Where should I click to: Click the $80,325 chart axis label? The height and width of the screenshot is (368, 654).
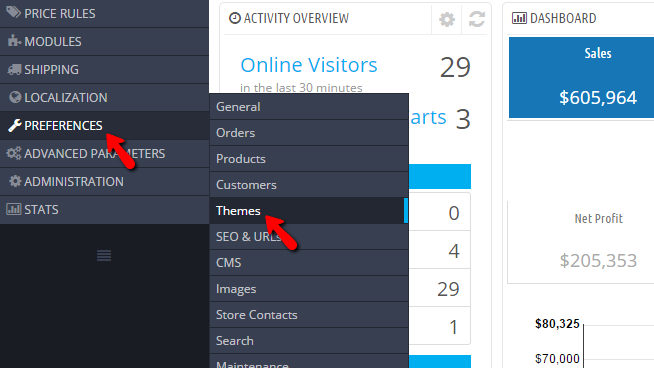(x=557, y=324)
